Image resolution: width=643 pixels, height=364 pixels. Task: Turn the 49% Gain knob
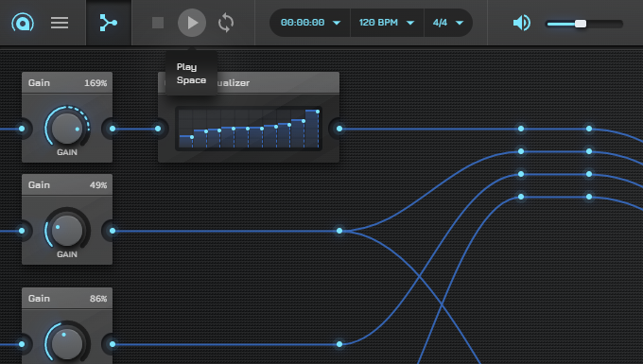[67, 231]
